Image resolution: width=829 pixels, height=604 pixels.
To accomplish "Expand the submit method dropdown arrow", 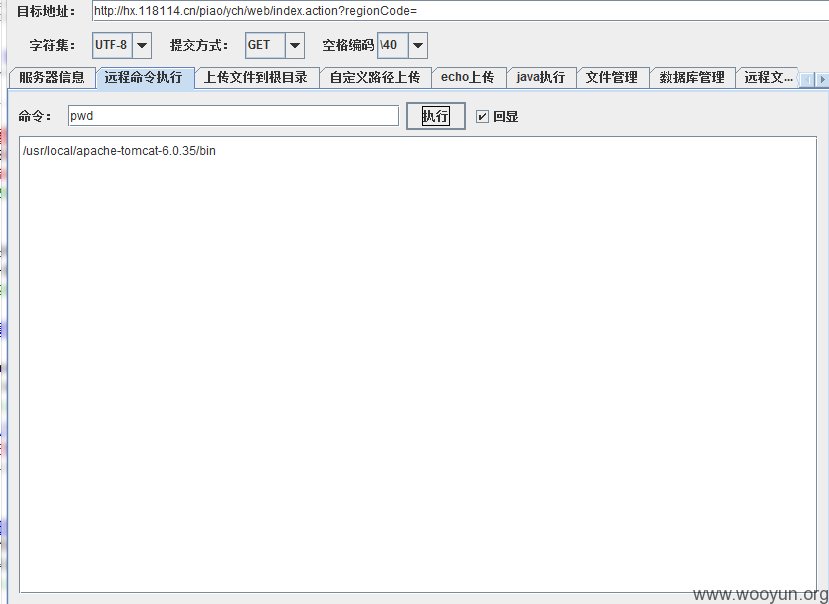I will (x=294, y=45).
